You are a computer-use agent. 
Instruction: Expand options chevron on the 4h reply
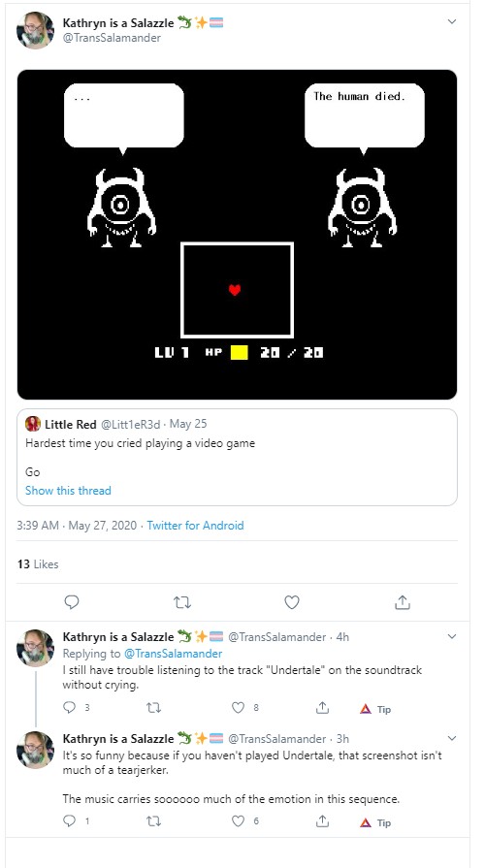(x=452, y=636)
